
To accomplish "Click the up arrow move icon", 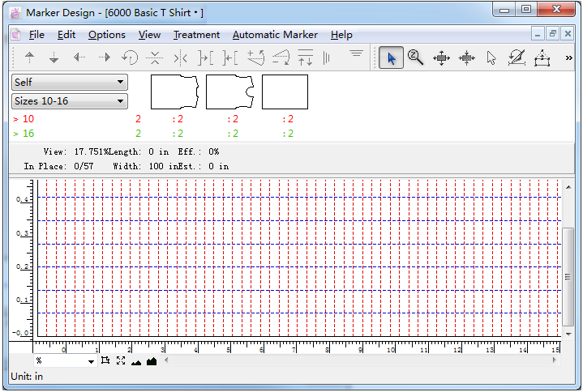I will click(x=30, y=58).
